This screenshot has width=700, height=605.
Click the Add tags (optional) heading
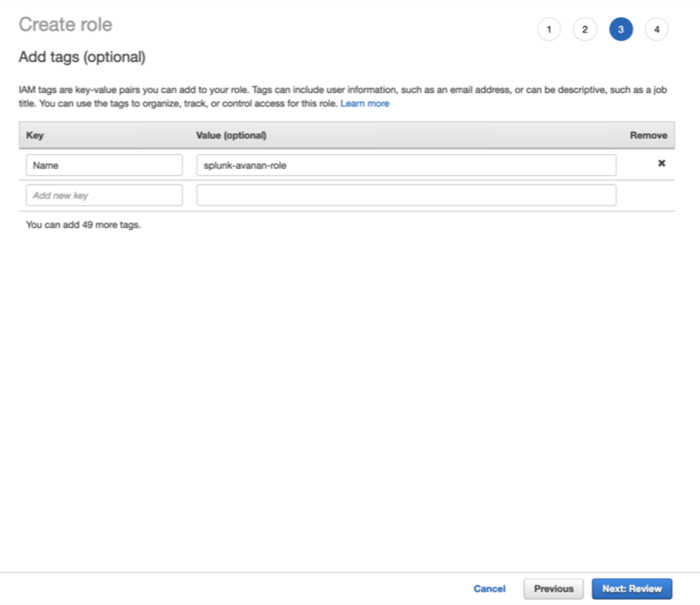point(82,57)
